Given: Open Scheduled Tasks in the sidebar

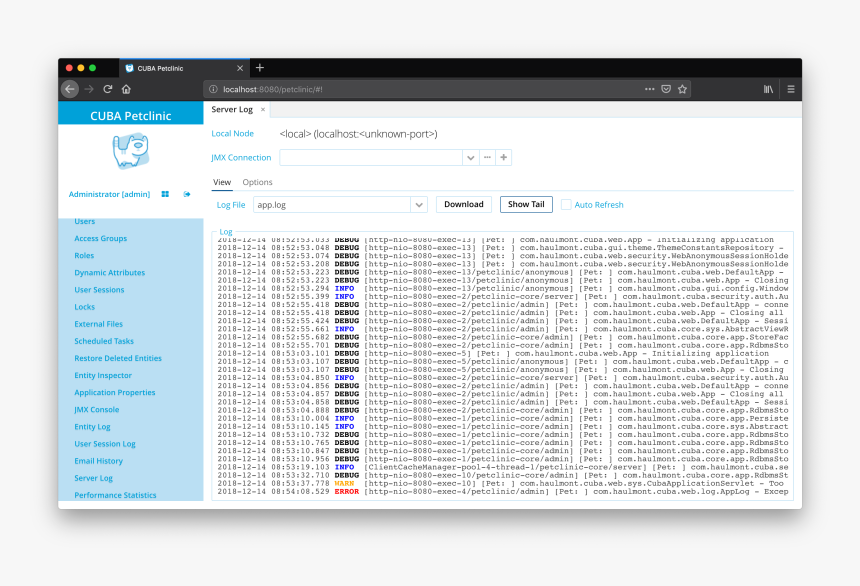Looking at the screenshot, I should 104,341.
